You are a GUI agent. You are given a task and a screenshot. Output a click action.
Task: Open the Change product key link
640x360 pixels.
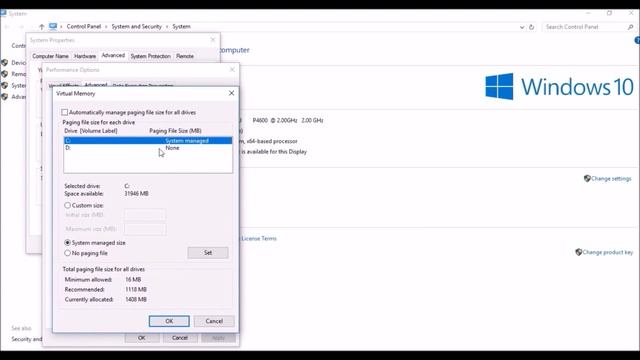(x=607, y=252)
